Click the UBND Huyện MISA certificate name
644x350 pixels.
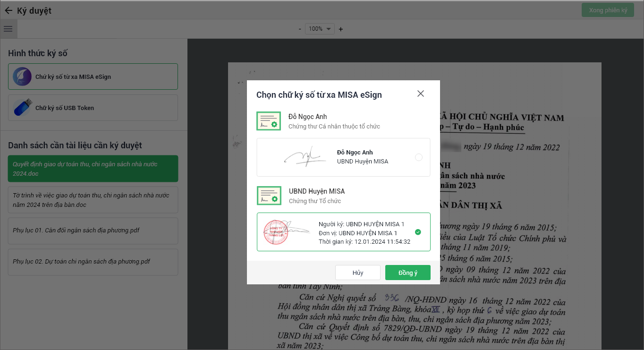click(317, 191)
